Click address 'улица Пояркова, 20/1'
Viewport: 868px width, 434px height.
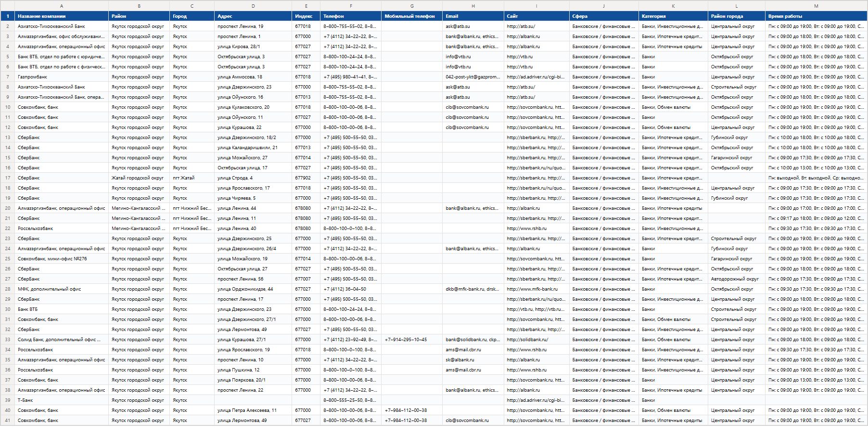tap(253, 380)
